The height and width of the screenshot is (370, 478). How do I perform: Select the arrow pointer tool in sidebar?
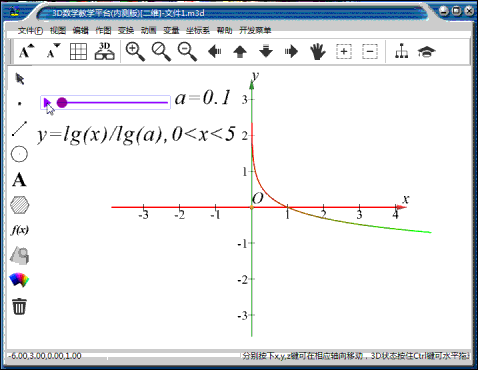(20, 79)
